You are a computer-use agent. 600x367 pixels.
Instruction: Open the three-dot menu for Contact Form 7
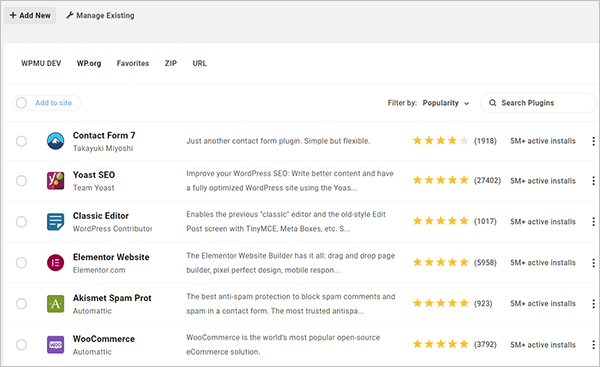point(593,141)
